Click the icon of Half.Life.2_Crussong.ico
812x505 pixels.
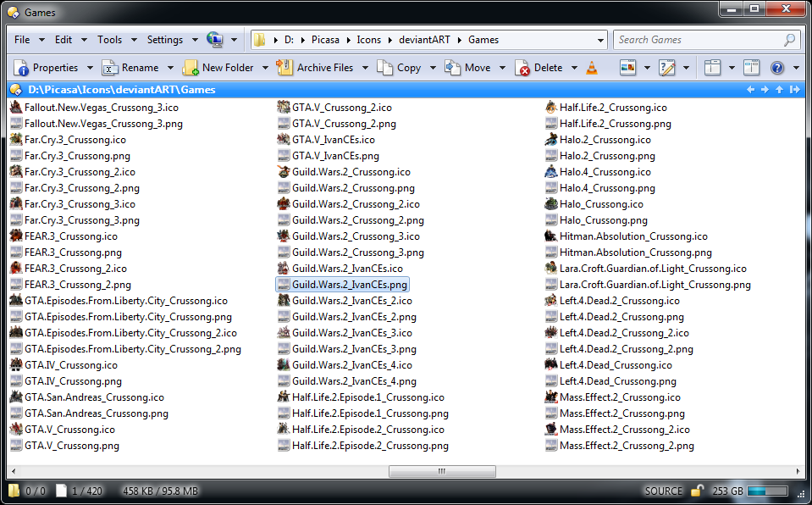(551, 108)
